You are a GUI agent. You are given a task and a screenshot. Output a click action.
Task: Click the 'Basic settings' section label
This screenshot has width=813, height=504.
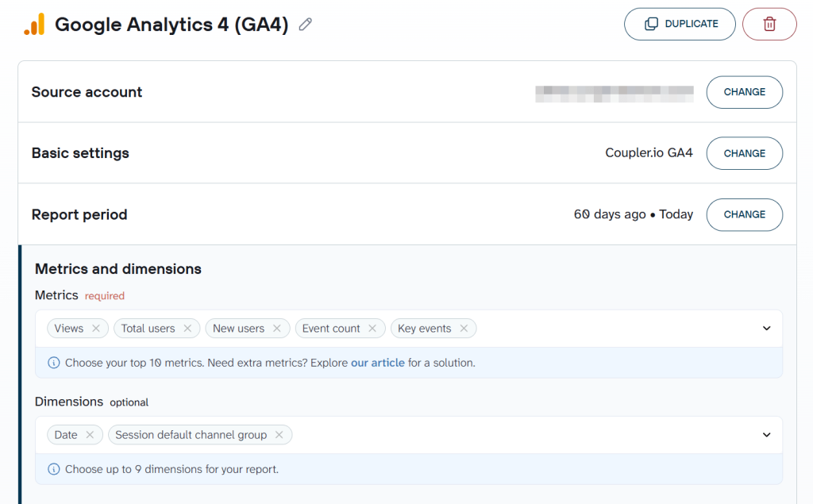pos(80,153)
